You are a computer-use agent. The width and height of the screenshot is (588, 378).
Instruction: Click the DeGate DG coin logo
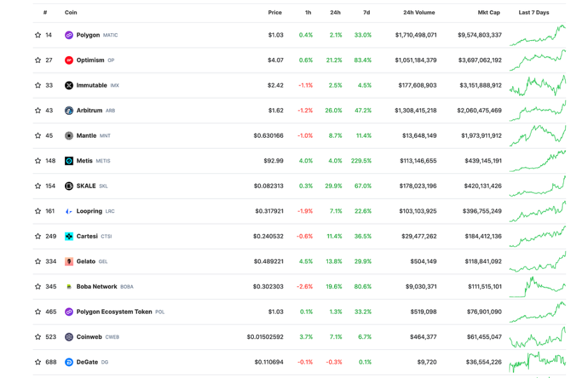(x=69, y=362)
